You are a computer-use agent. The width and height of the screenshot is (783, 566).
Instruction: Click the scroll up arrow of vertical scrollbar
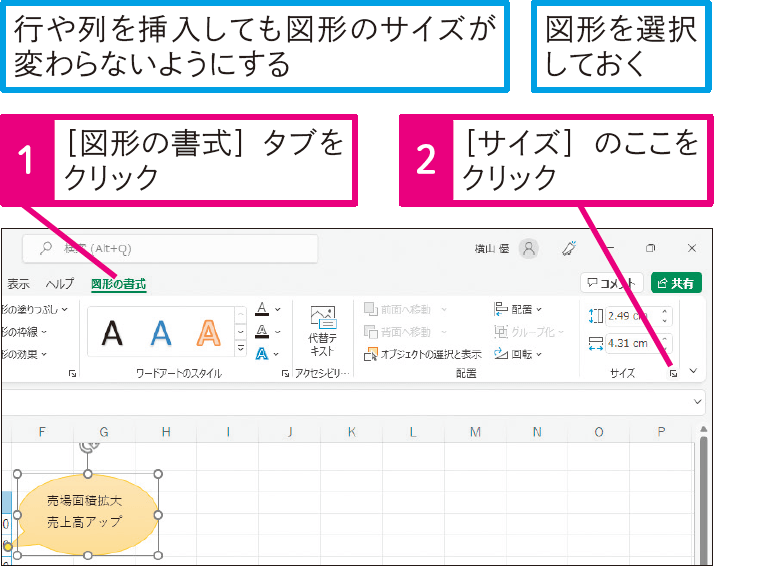pyautogui.click(x=703, y=429)
